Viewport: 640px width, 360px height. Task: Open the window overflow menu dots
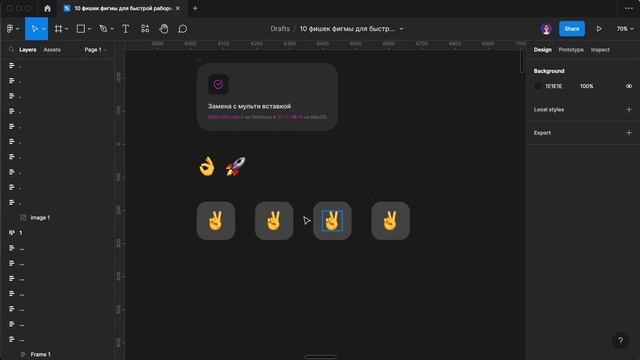point(629,8)
